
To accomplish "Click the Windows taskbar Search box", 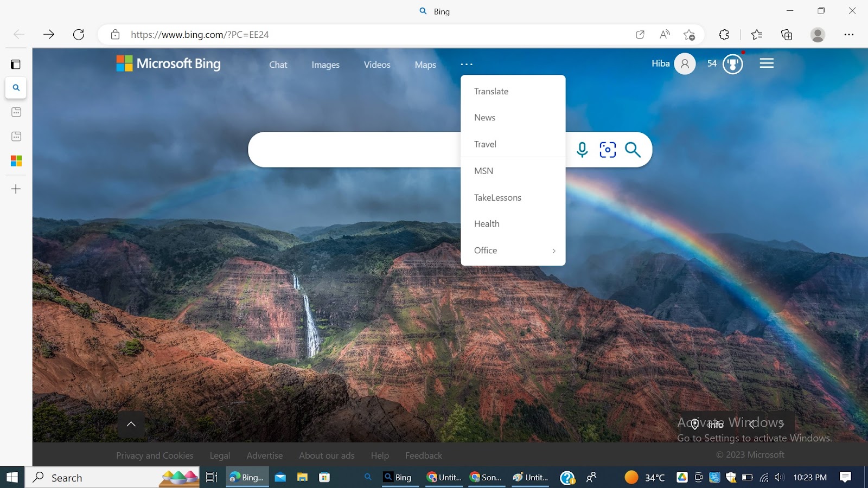I will click(x=113, y=477).
